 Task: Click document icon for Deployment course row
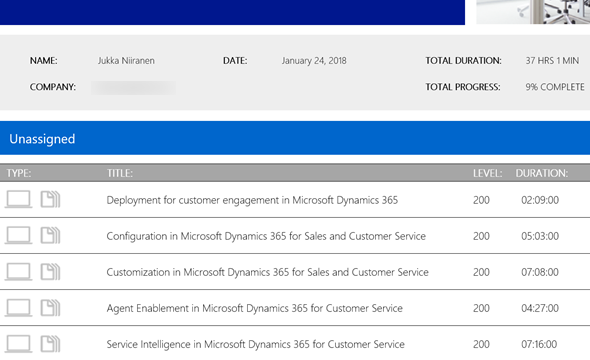coord(50,199)
